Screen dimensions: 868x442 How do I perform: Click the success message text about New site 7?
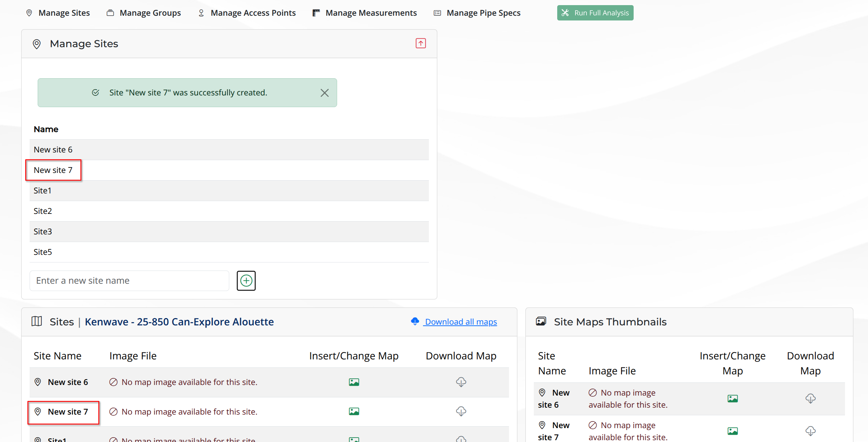(188, 92)
